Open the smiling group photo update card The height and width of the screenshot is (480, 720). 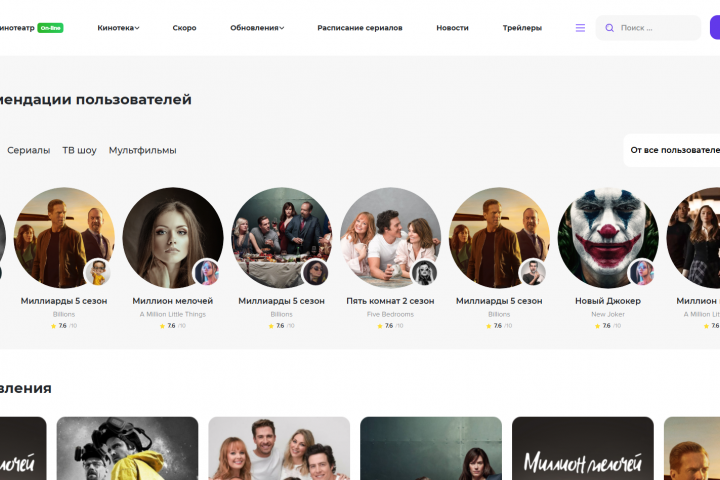click(x=279, y=448)
